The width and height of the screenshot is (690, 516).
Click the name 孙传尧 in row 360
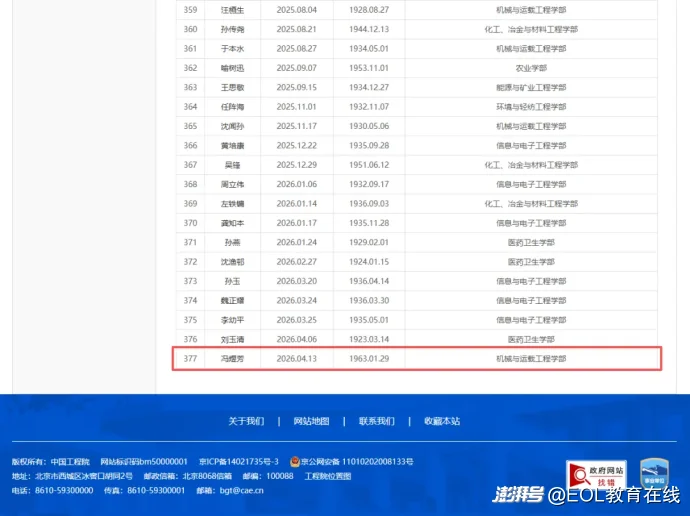tap(232, 29)
